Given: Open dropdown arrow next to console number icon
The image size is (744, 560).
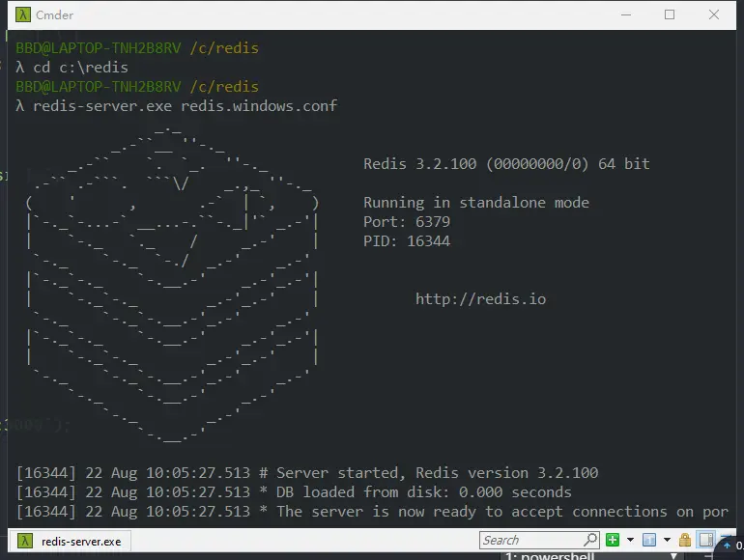Looking at the screenshot, I should coord(667,540).
